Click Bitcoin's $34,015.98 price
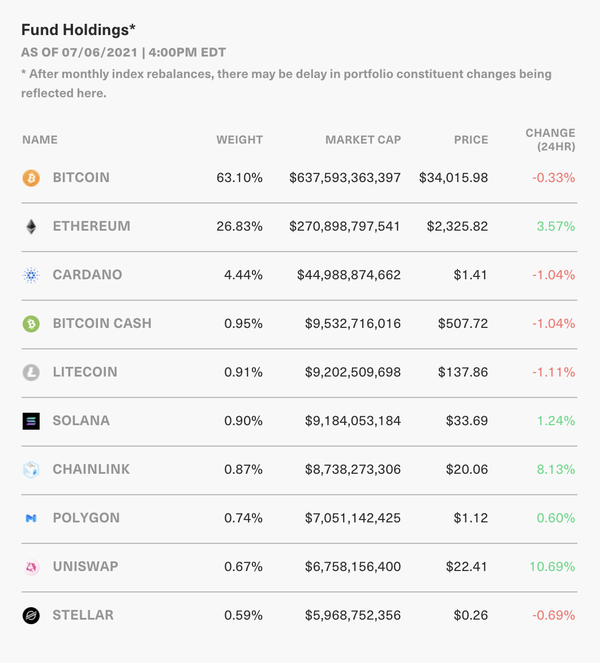The image size is (600, 666). [454, 178]
